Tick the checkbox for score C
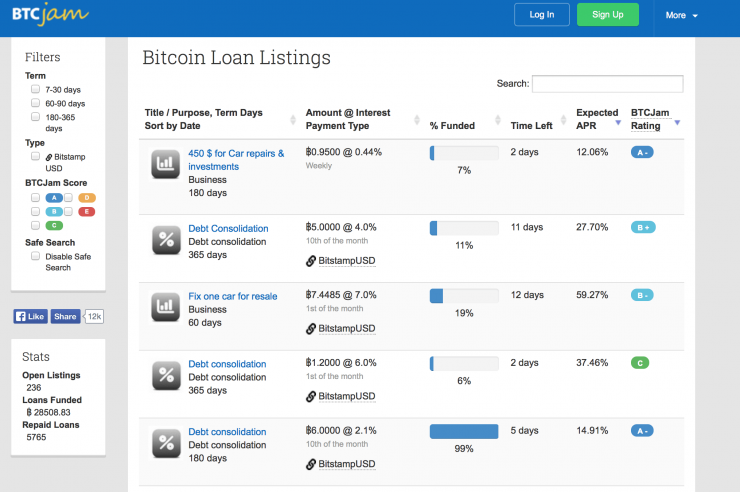The image size is (740, 492). click(x=35, y=225)
